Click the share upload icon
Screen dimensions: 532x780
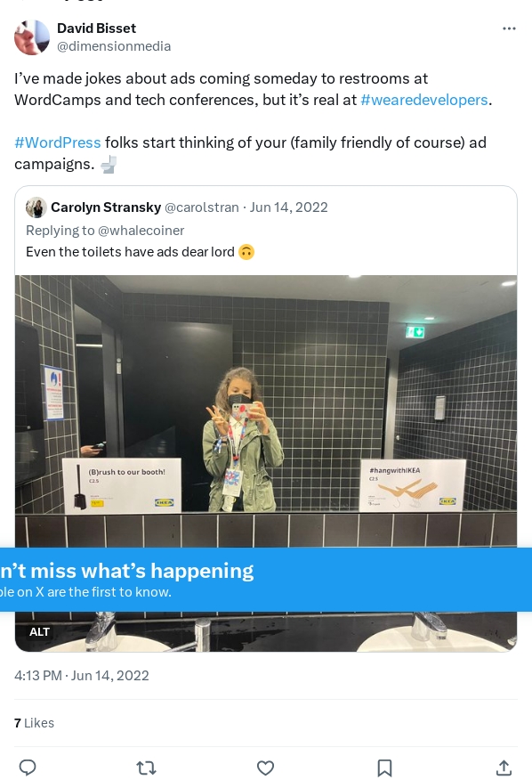click(504, 768)
